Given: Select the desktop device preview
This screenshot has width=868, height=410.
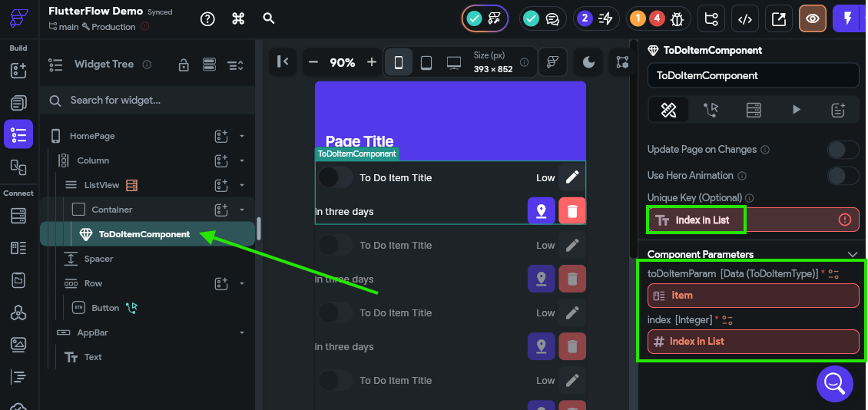Looking at the screenshot, I should click(454, 62).
